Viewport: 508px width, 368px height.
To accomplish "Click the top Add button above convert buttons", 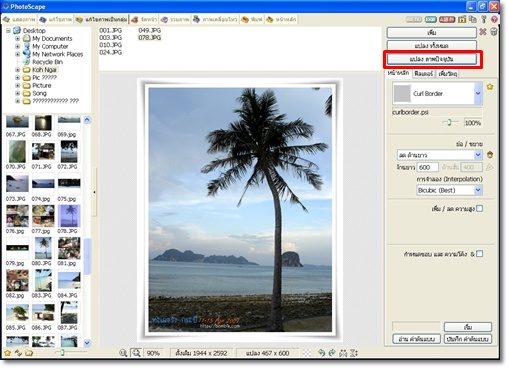I will coord(432,33).
